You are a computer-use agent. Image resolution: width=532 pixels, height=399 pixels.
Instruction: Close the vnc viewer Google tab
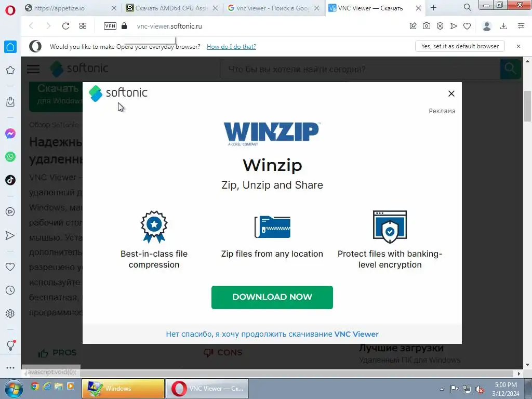pyautogui.click(x=316, y=8)
